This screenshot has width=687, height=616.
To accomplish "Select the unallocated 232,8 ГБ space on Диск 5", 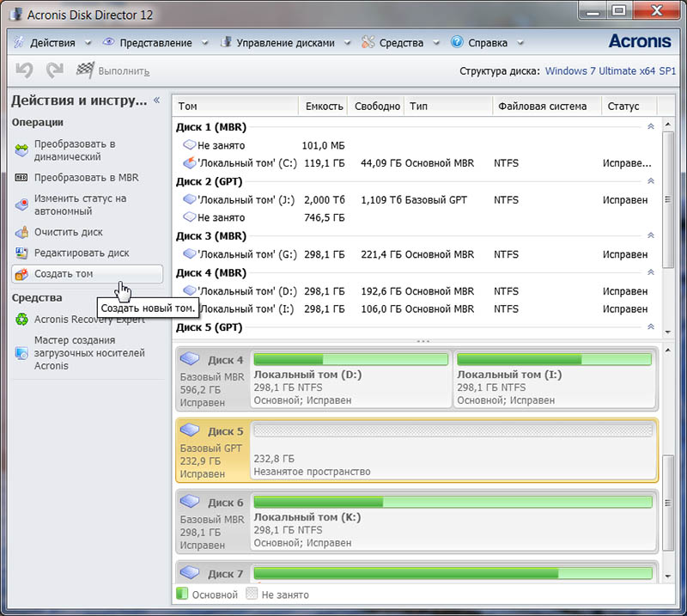I will [x=453, y=450].
